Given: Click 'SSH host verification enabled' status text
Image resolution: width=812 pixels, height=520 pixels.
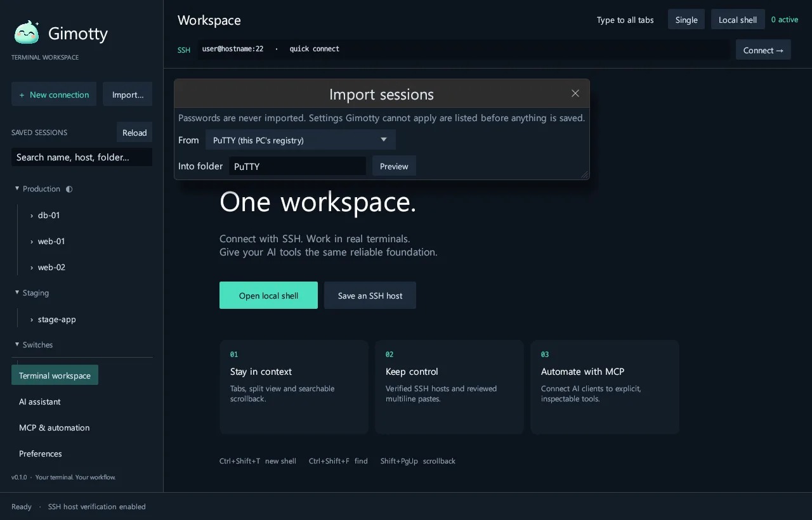Looking at the screenshot, I should 97,506.
